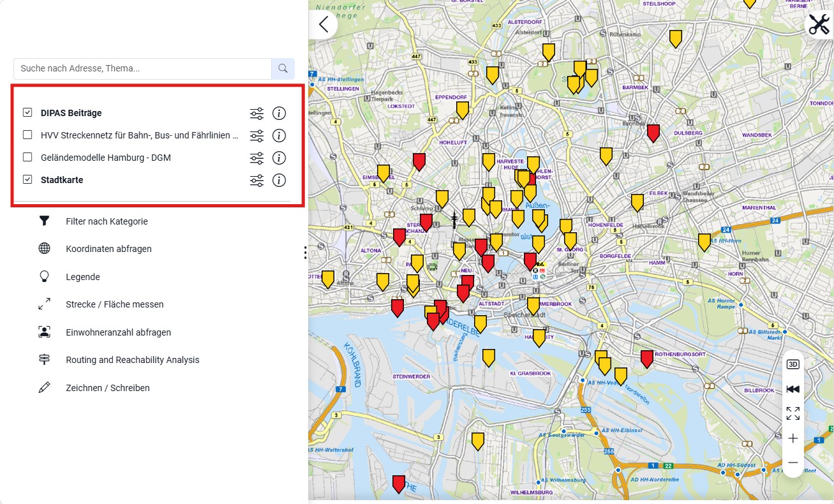Open settings sliders for Geländemodelle Hamburg
Viewport: 834px width, 504px height.
tap(257, 158)
